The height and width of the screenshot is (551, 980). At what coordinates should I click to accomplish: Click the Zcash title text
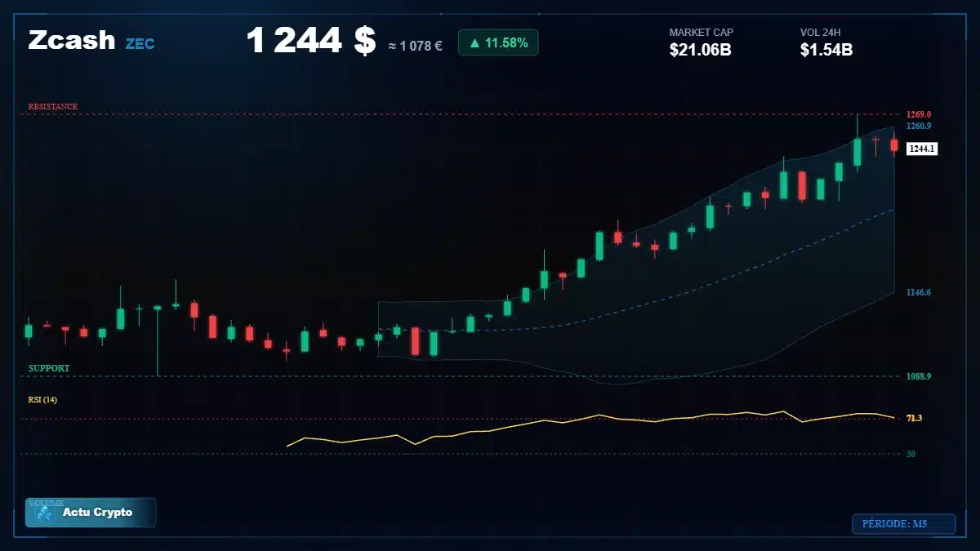pos(72,41)
